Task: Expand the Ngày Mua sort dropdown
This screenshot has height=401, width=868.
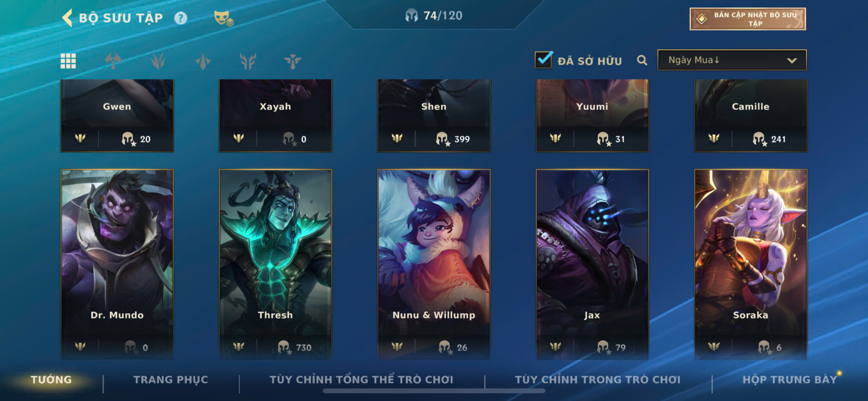Action: click(732, 60)
